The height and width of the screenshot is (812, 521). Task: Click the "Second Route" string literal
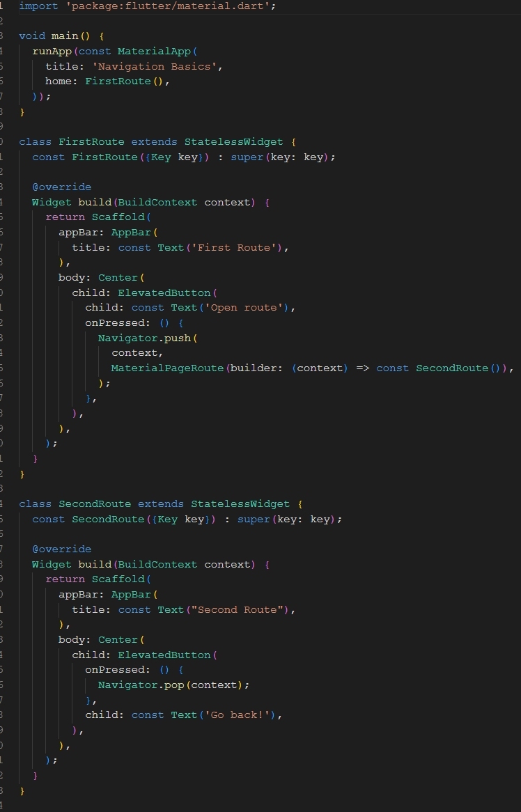238,610
